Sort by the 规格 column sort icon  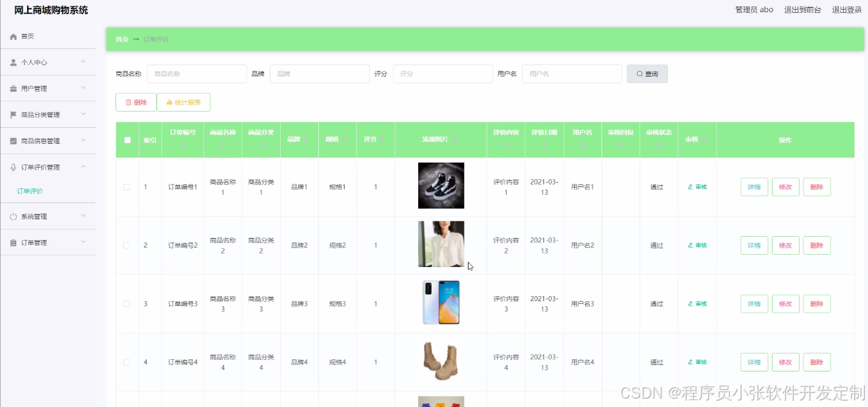[x=345, y=139]
